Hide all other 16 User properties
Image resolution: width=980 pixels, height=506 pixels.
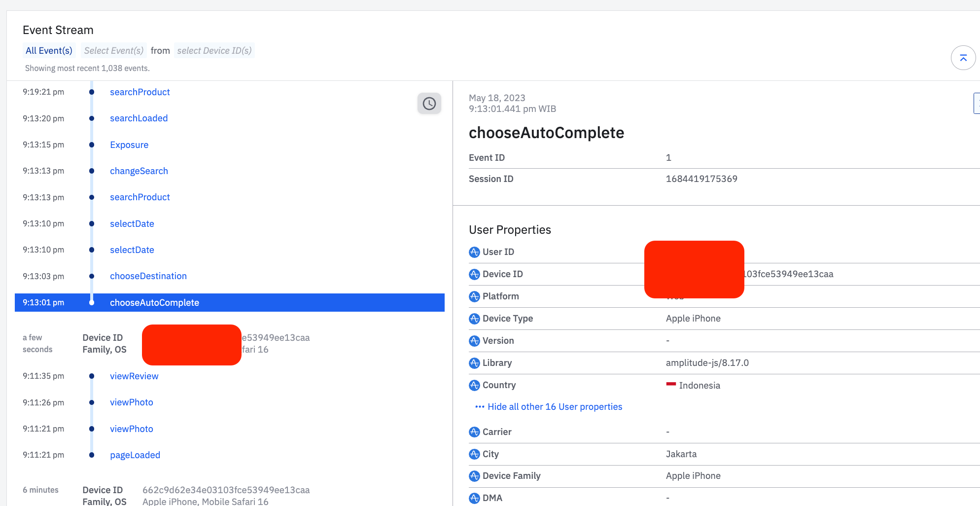(x=549, y=406)
